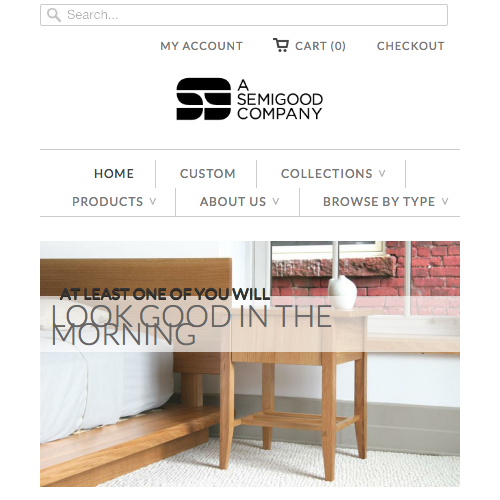Click the A Semigood Company logo text
This screenshot has height=500, width=500.
[280, 99]
